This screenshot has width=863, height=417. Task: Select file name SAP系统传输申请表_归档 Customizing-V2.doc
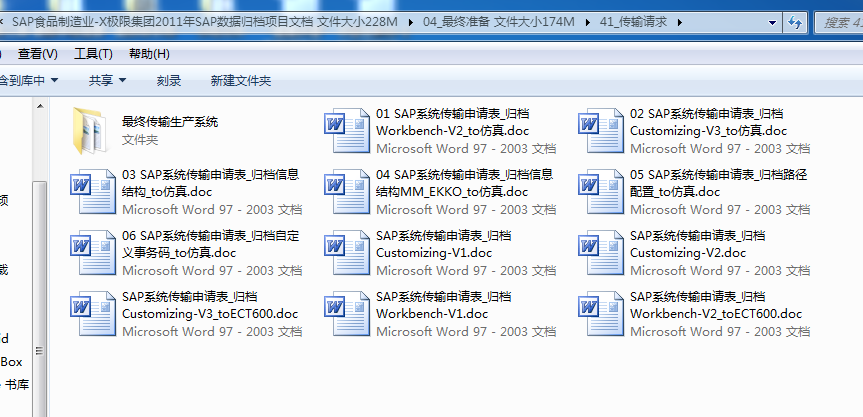click(697, 244)
